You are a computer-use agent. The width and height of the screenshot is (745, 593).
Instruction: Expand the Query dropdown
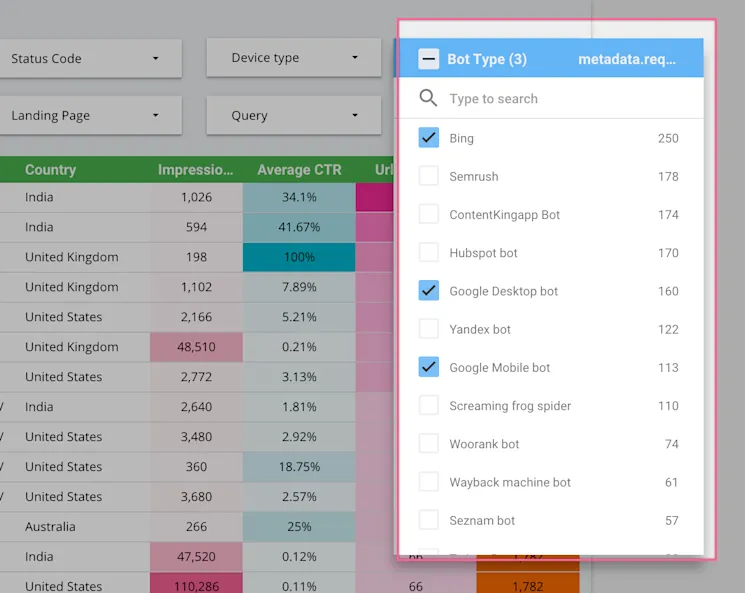294,115
